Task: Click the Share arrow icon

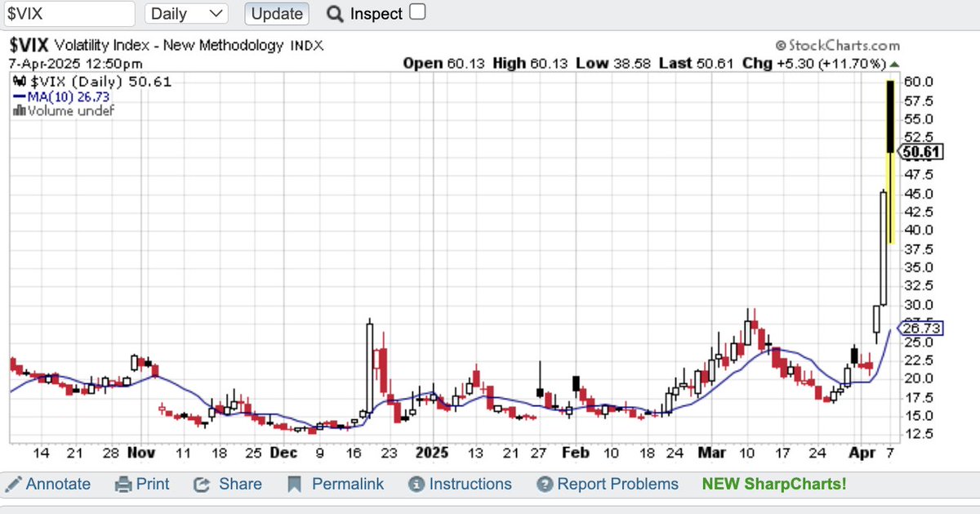Action: (x=202, y=485)
